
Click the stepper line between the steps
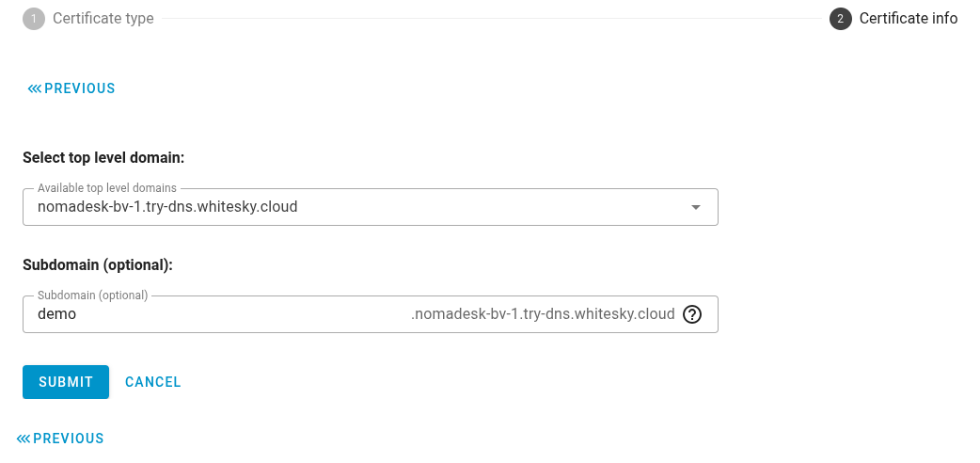click(x=489, y=19)
